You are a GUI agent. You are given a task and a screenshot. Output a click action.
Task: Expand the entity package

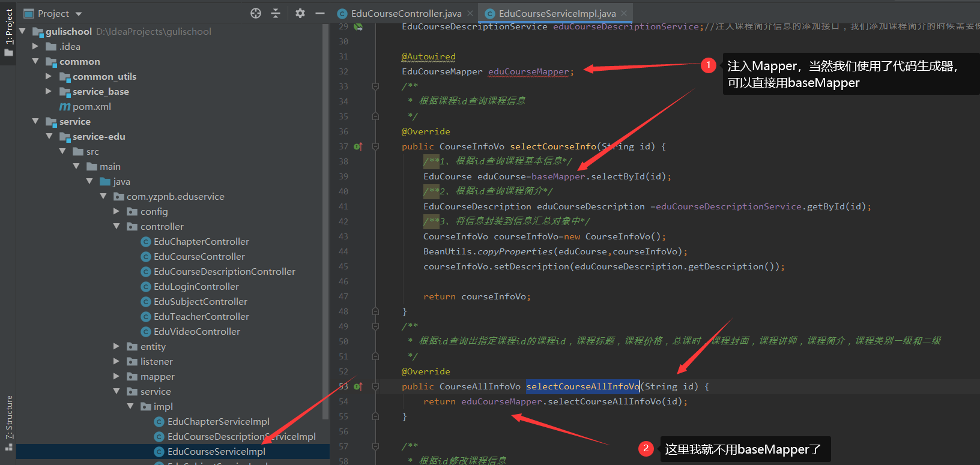coord(116,346)
